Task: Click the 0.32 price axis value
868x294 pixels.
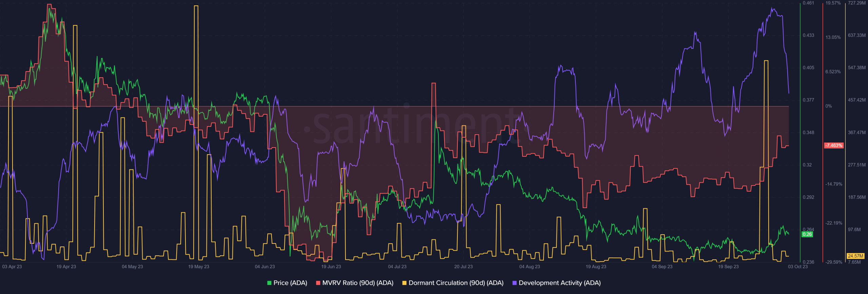Action: 807,165
